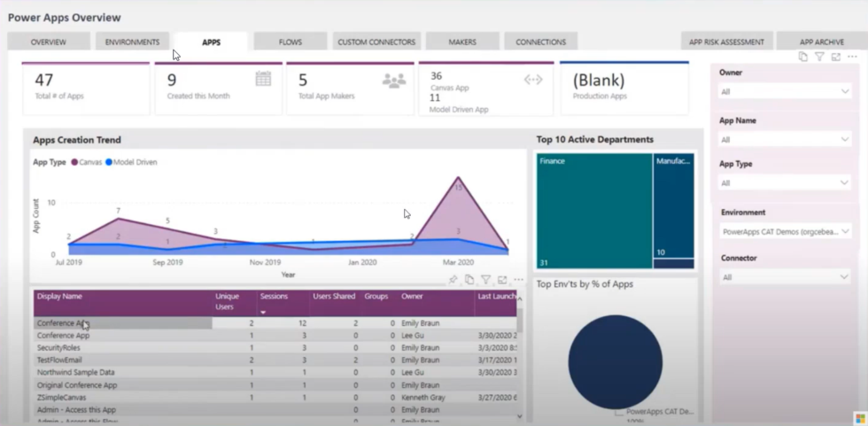Pin the apps table visual
The image size is (868, 426).
[453, 280]
